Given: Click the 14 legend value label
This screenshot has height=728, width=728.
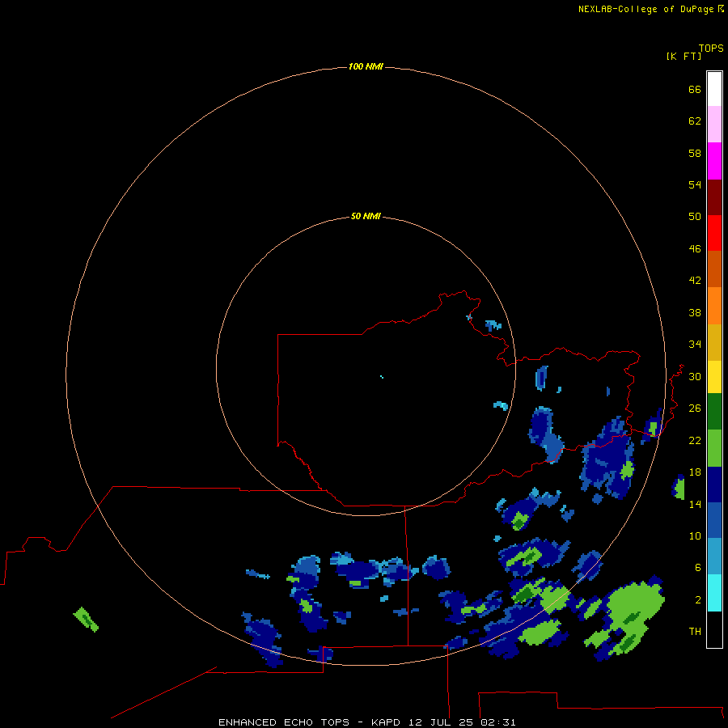Looking at the screenshot, I should [x=695, y=504].
